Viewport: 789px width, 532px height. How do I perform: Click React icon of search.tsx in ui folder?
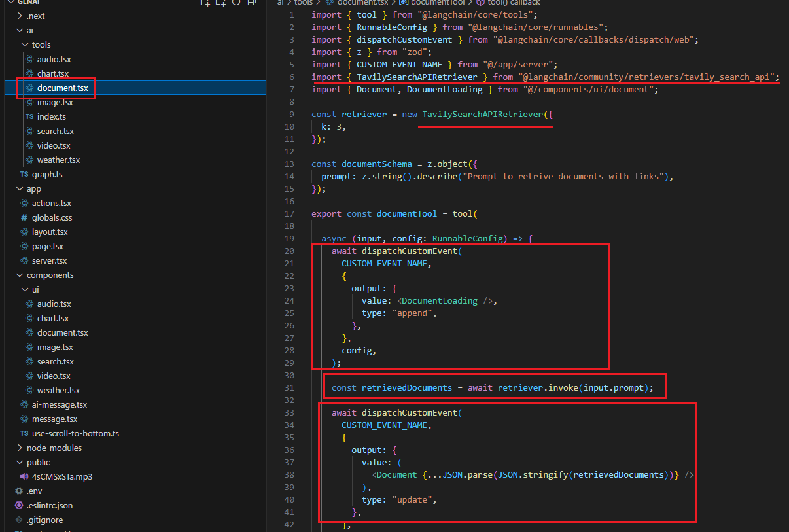(29, 362)
